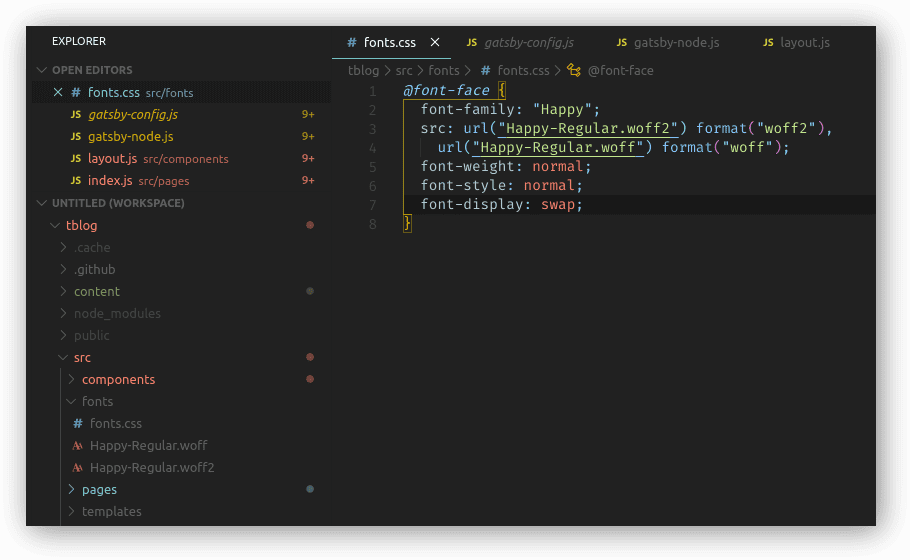The height and width of the screenshot is (560, 910).
Task: Click the JS icon on gatsby-config.js tab
Action: tap(472, 43)
